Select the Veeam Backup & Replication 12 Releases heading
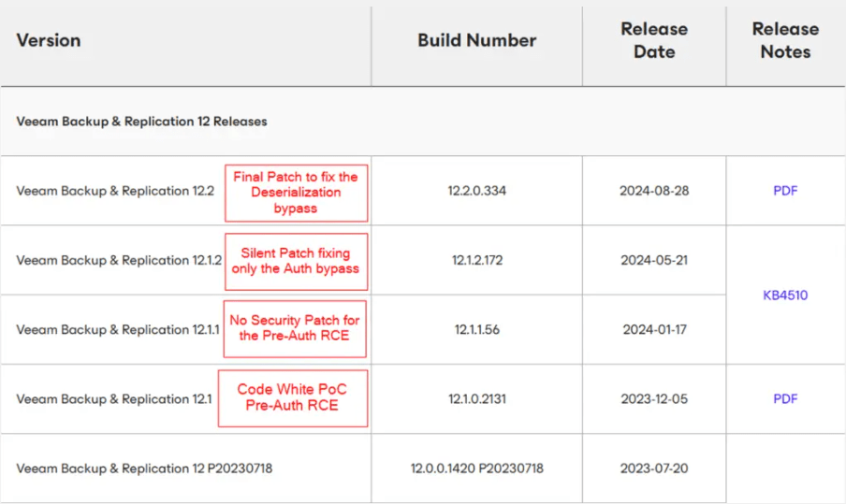The height and width of the screenshot is (504, 846). pyautogui.click(x=141, y=122)
